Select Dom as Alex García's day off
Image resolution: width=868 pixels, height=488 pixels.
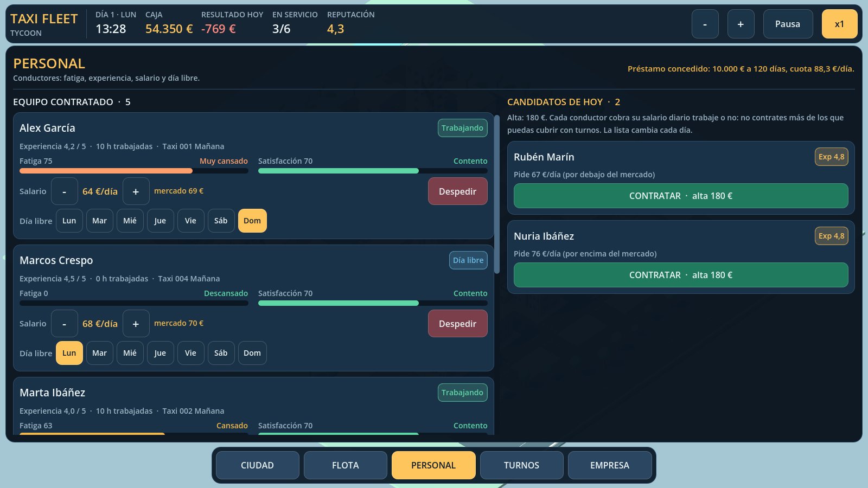252,221
